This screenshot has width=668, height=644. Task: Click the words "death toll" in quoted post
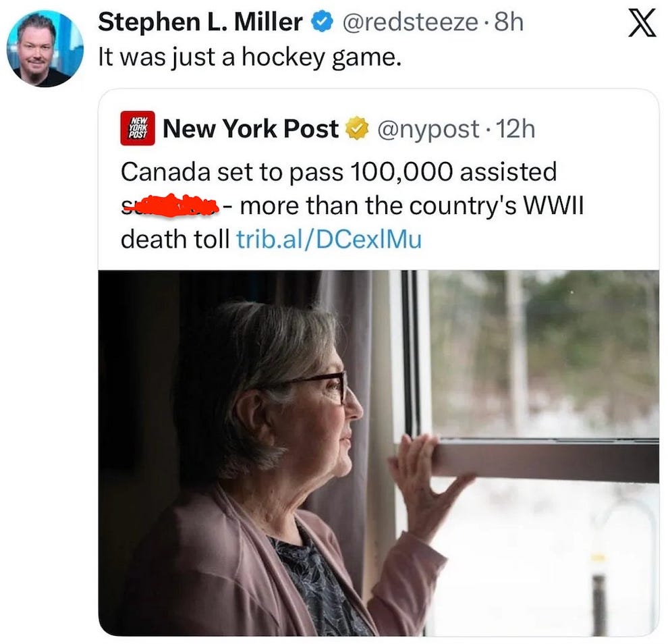(x=175, y=239)
